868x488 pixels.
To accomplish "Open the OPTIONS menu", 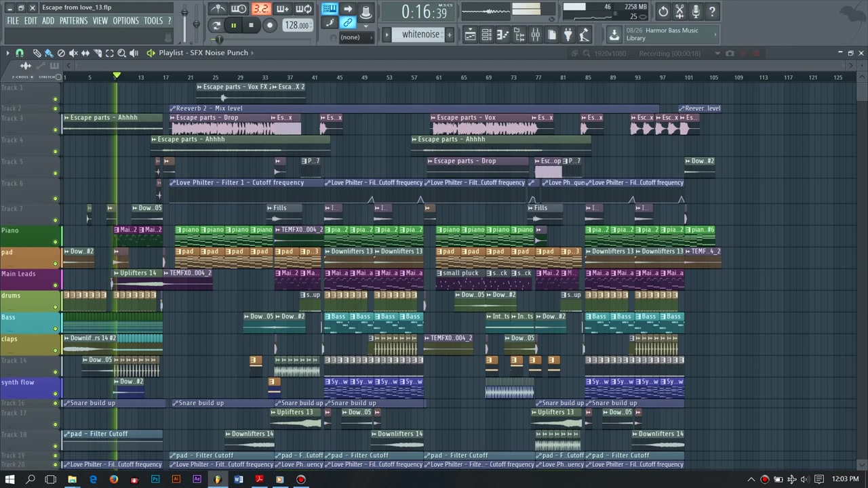I will (125, 21).
